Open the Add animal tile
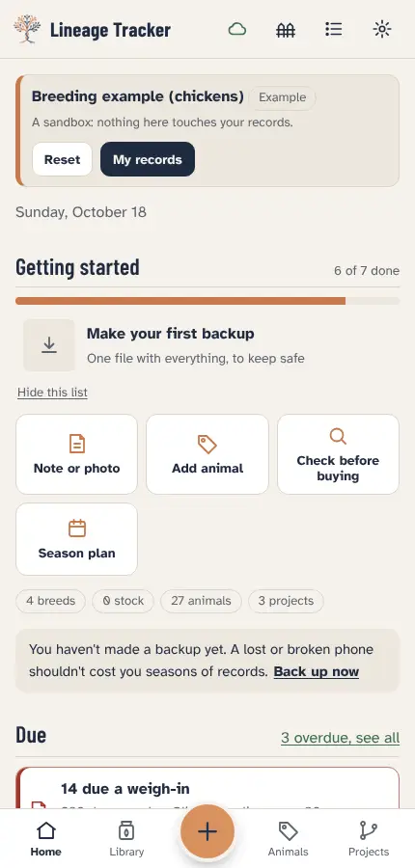 tap(207, 454)
